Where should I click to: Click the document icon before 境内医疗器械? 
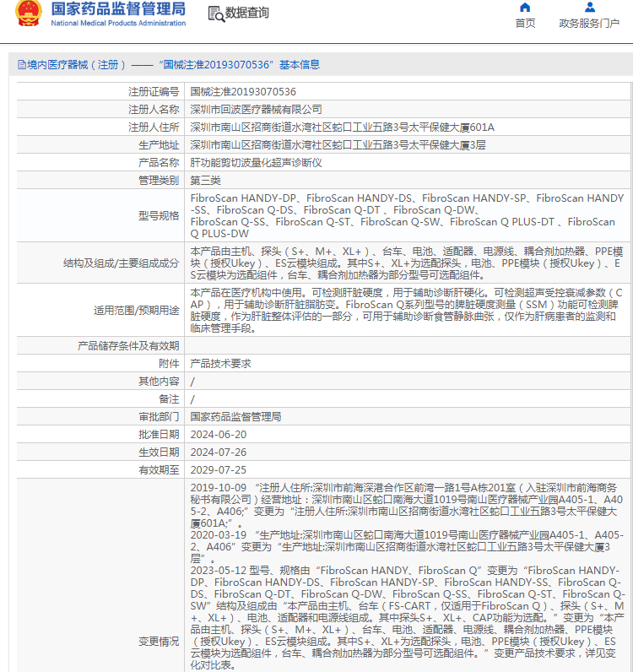click(21, 65)
